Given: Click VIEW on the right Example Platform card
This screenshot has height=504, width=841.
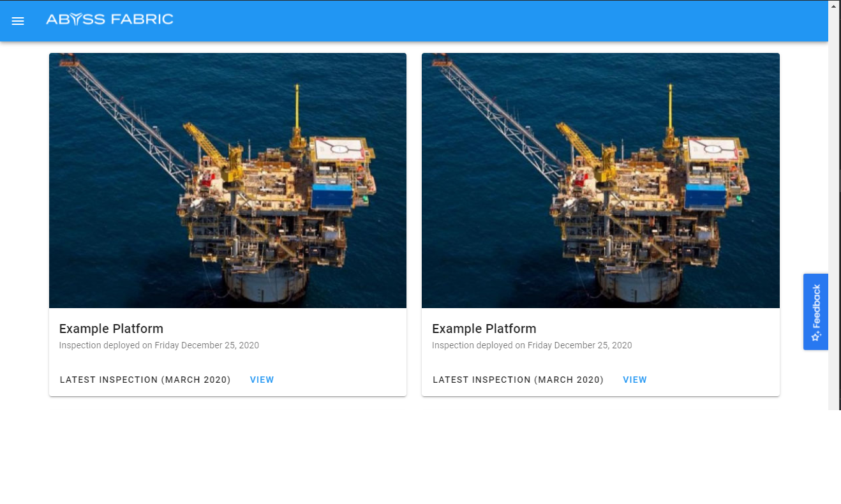Looking at the screenshot, I should [x=634, y=380].
